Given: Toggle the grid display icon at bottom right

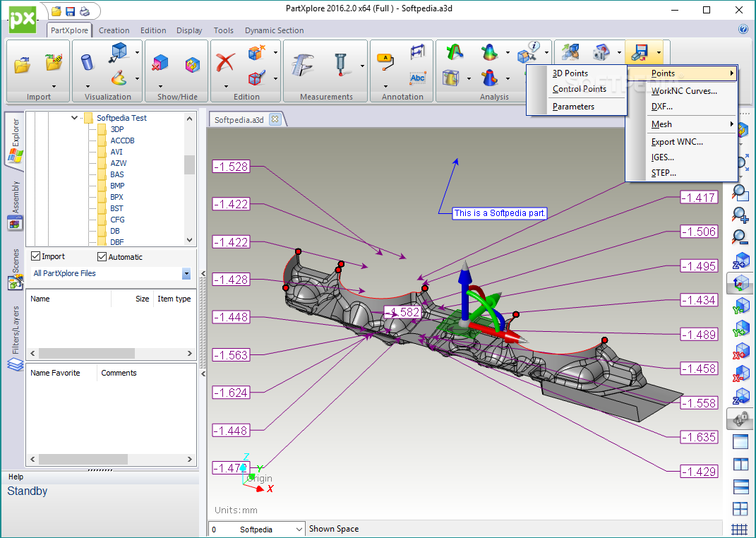Looking at the screenshot, I should pyautogui.click(x=740, y=530).
